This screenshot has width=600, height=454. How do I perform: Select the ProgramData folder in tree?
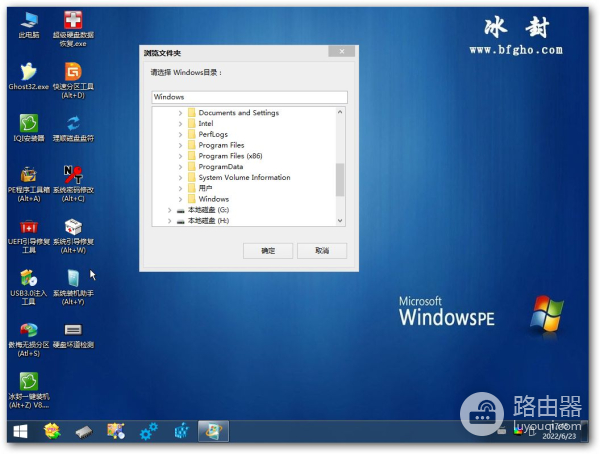coord(220,167)
